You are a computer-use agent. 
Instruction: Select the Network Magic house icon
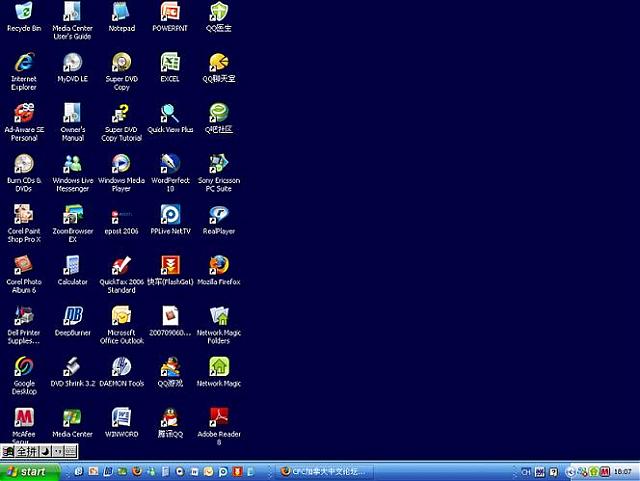point(219,366)
